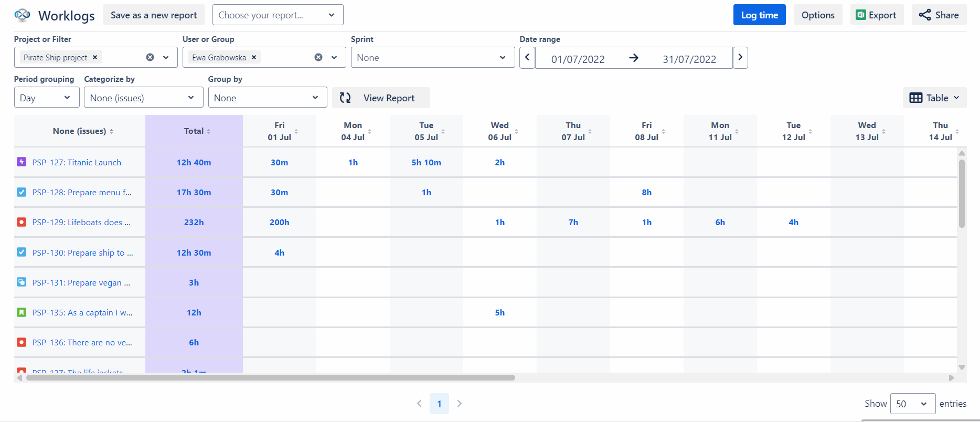
Task: Click the end date 31/07/2022 field
Action: [x=689, y=59]
